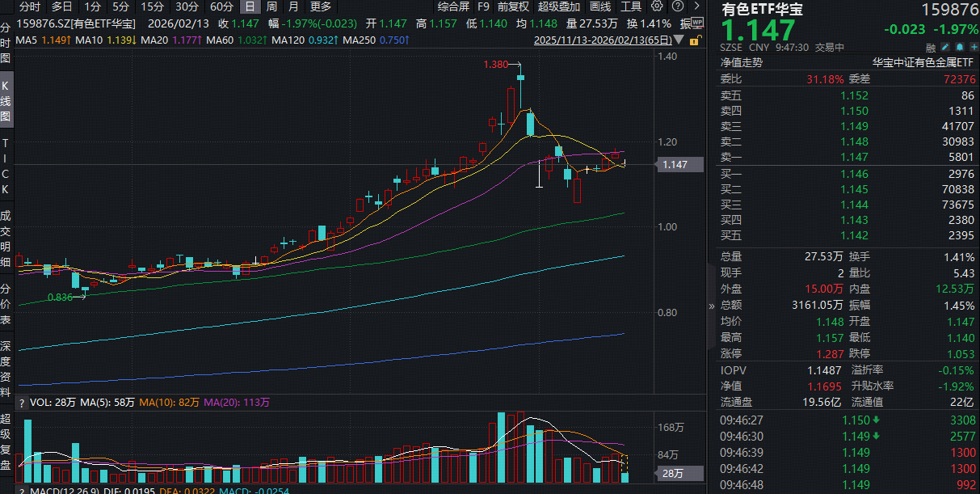This screenshot has height=494, width=980.
Task: Click the WP widget icon next to 振
Action: click(698, 23)
